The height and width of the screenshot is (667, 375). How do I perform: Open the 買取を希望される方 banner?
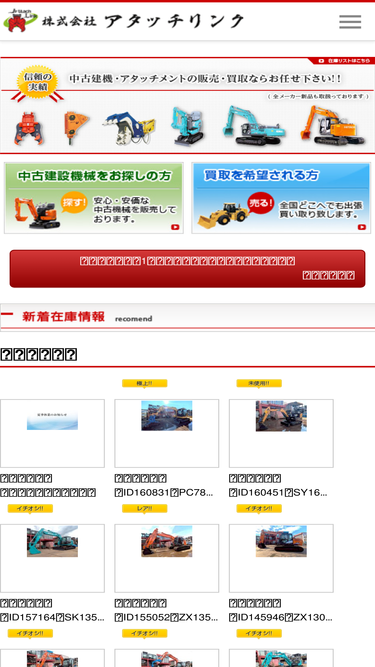[281, 198]
